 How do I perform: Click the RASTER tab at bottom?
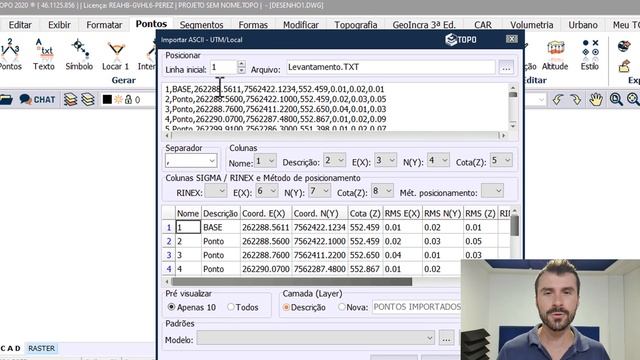click(x=41, y=348)
